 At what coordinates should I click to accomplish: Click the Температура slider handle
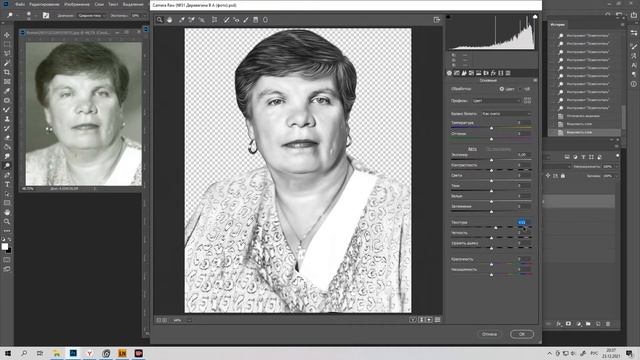click(491, 128)
